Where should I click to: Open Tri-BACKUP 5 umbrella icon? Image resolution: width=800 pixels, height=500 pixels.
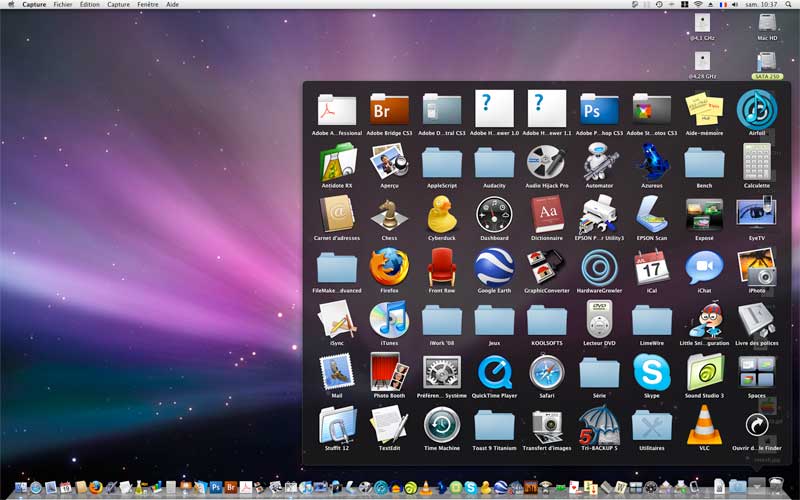(x=599, y=424)
